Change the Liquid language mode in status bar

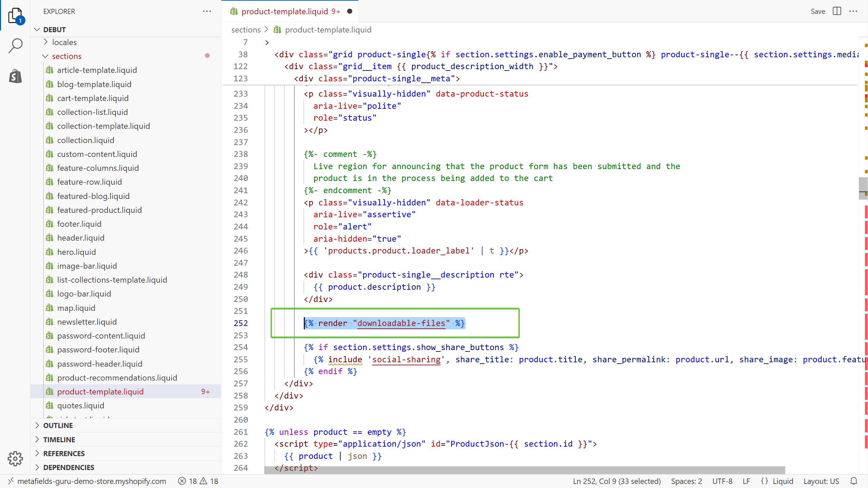coord(783,481)
